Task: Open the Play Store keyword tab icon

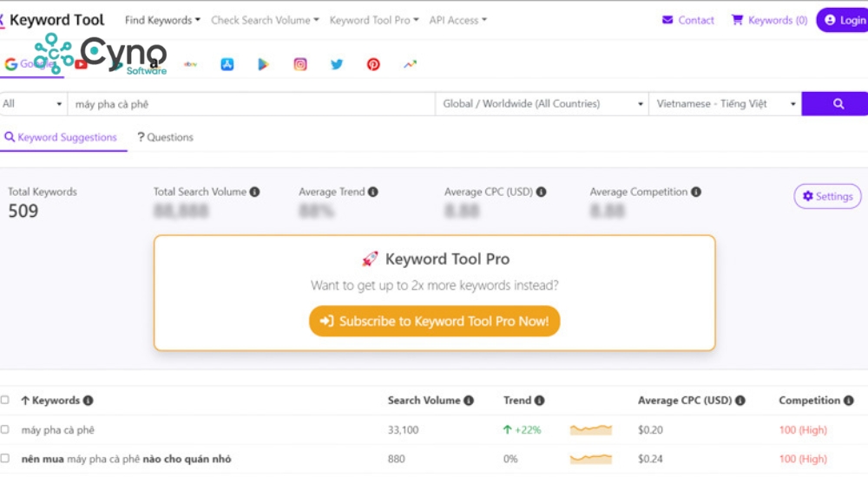Action: pyautogui.click(x=264, y=64)
